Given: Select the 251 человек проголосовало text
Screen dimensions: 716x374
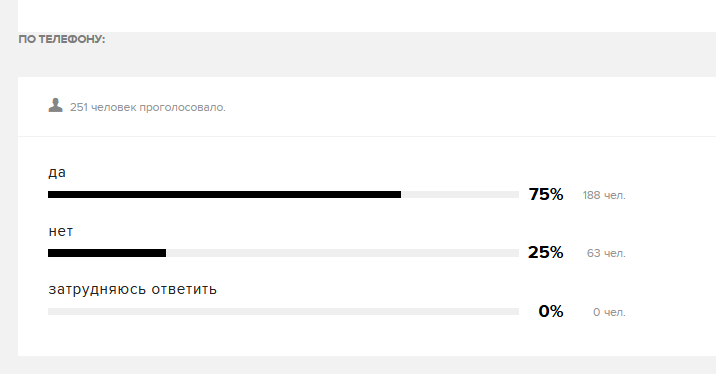Looking at the screenshot, I should 147,107.
